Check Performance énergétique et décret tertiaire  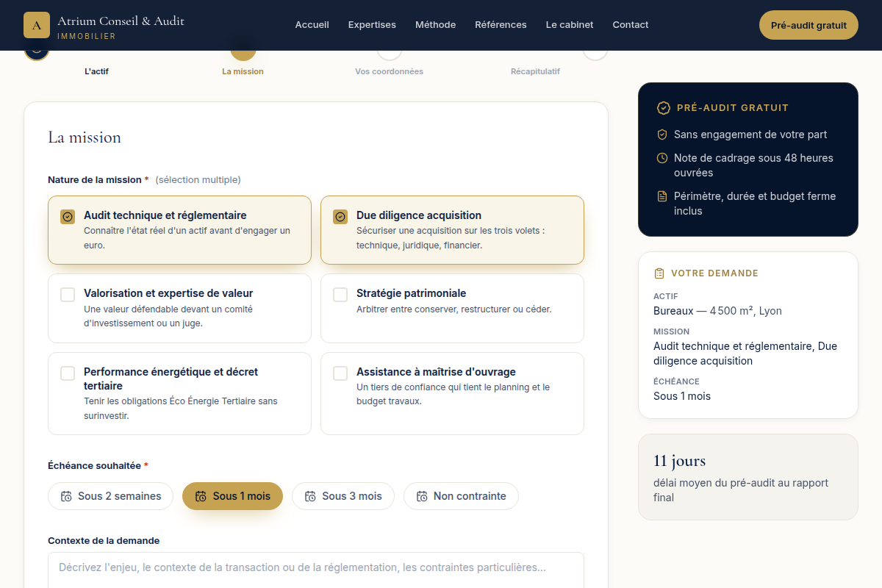click(68, 373)
